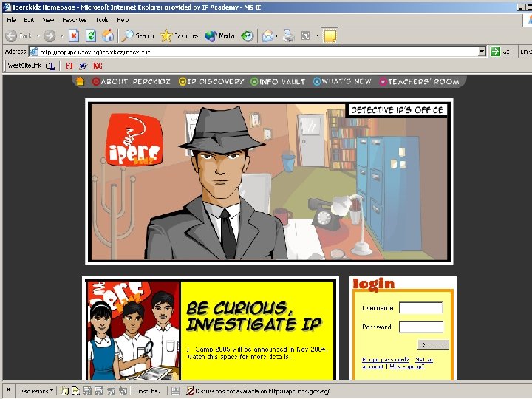Click the blue links bar icon after FI

point(83,66)
